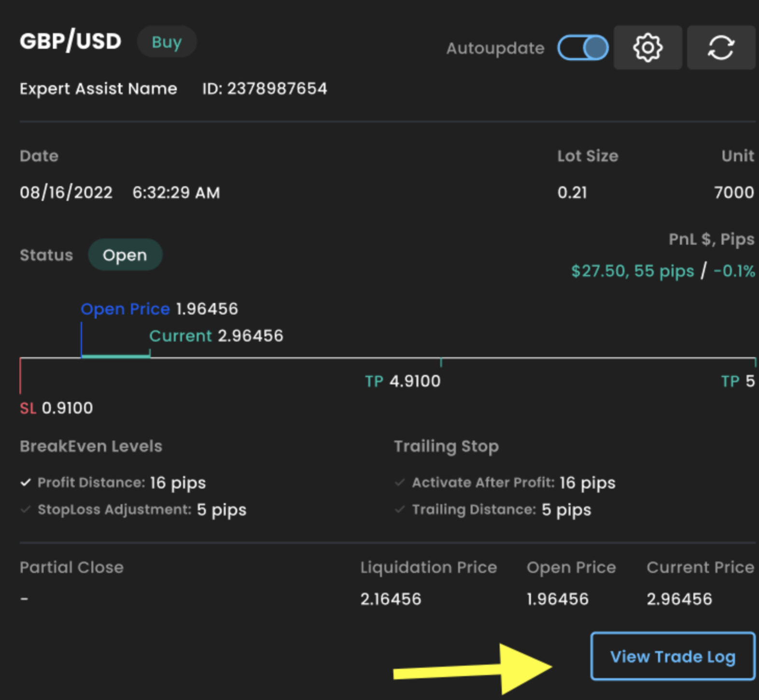The image size is (759, 700).
Task: Toggle the StopLoss Adjustment checkmark
Action: point(26,509)
